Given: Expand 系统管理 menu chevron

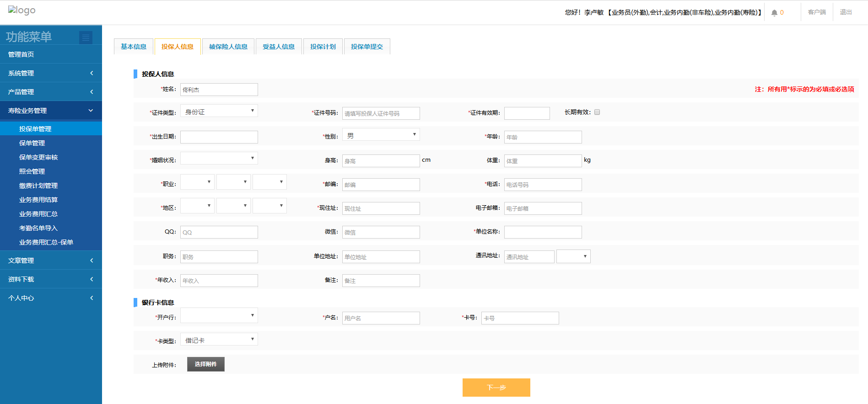Looking at the screenshot, I should [x=92, y=73].
